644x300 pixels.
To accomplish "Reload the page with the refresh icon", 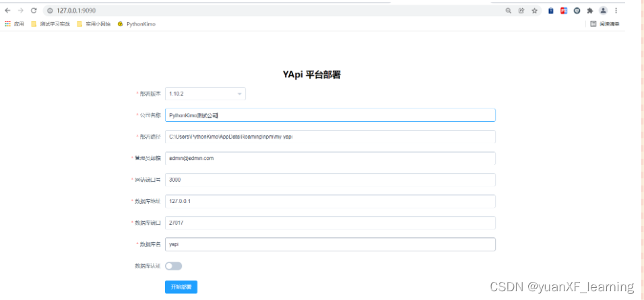I will [x=34, y=11].
